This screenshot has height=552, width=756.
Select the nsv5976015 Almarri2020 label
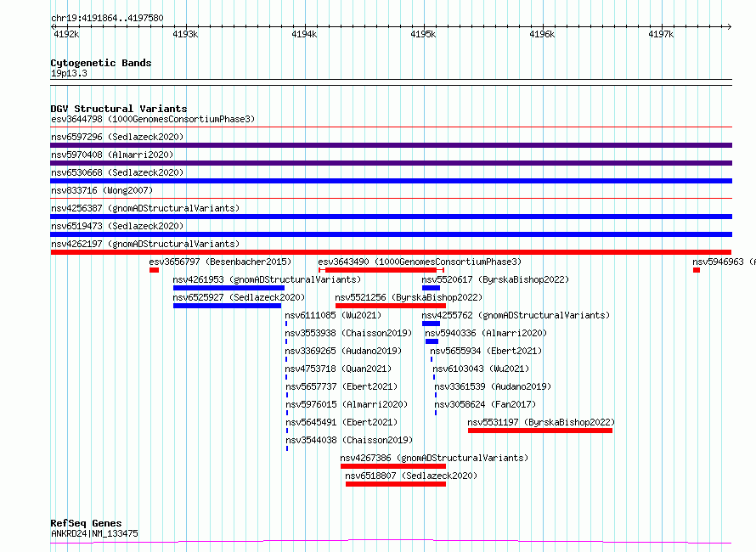pyautogui.click(x=347, y=404)
